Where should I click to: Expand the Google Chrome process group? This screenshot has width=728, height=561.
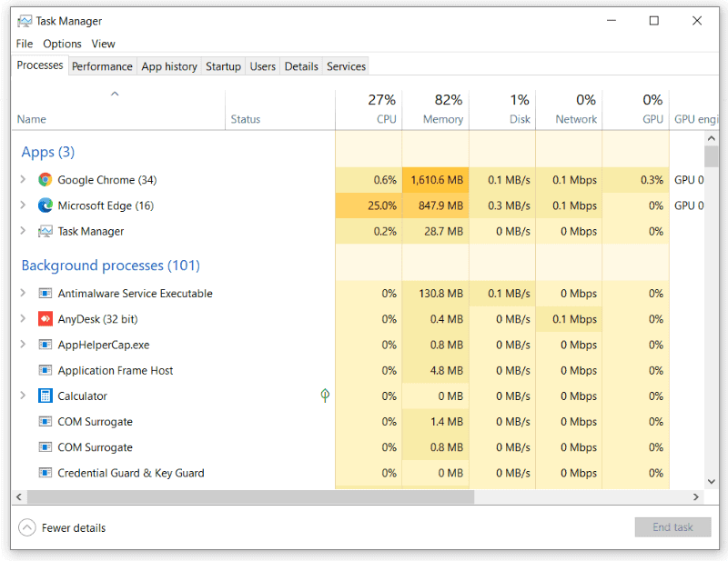pos(23,180)
